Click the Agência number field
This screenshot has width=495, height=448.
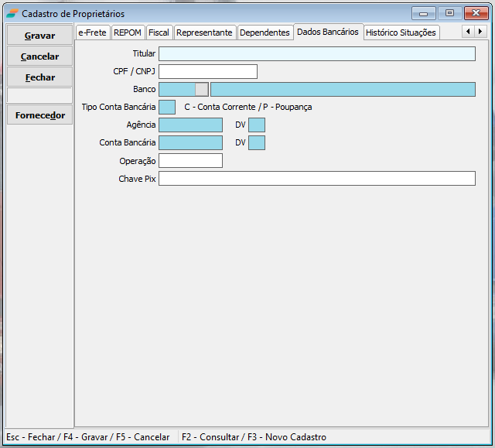click(190, 125)
